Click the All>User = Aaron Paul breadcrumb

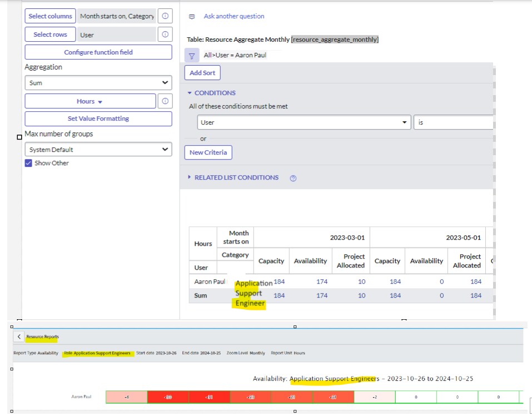[235, 55]
